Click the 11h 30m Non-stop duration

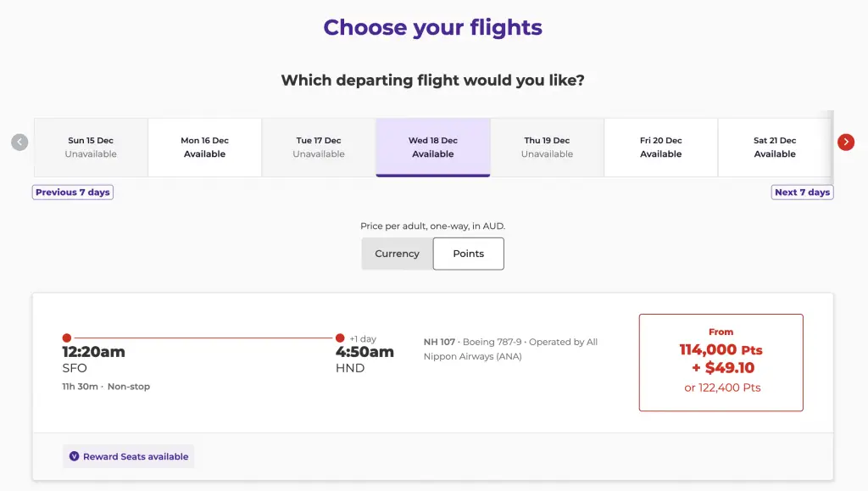point(106,387)
